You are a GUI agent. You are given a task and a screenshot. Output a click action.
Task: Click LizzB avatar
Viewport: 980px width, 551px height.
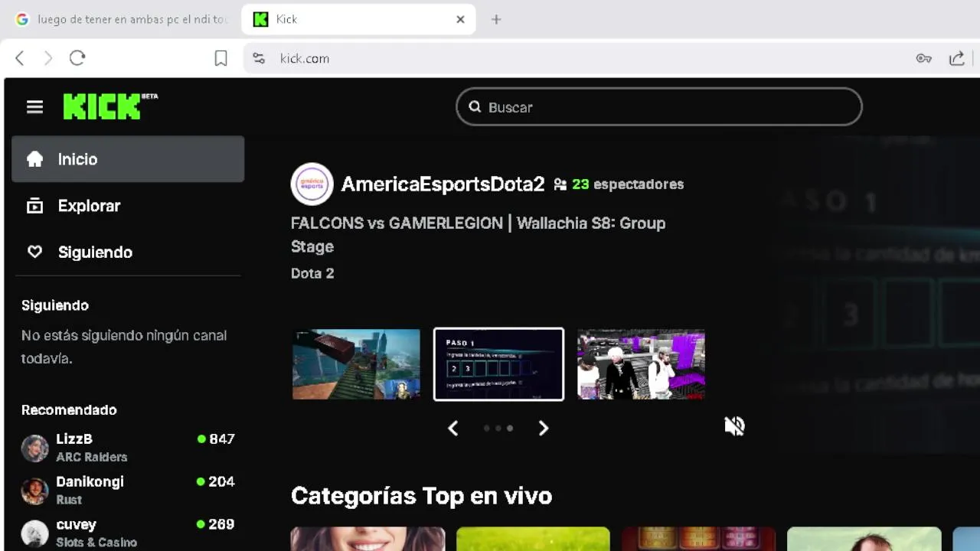click(x=34, y=448)
